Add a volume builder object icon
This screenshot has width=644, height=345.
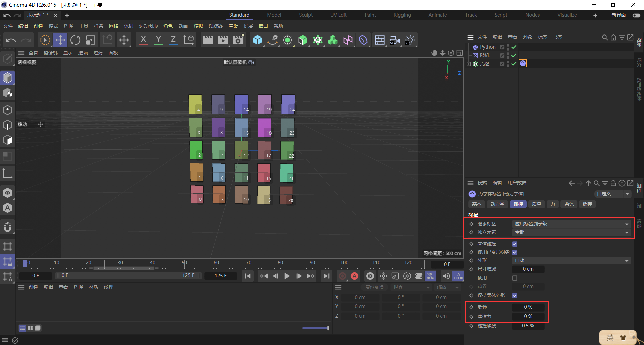coord(333,40)
